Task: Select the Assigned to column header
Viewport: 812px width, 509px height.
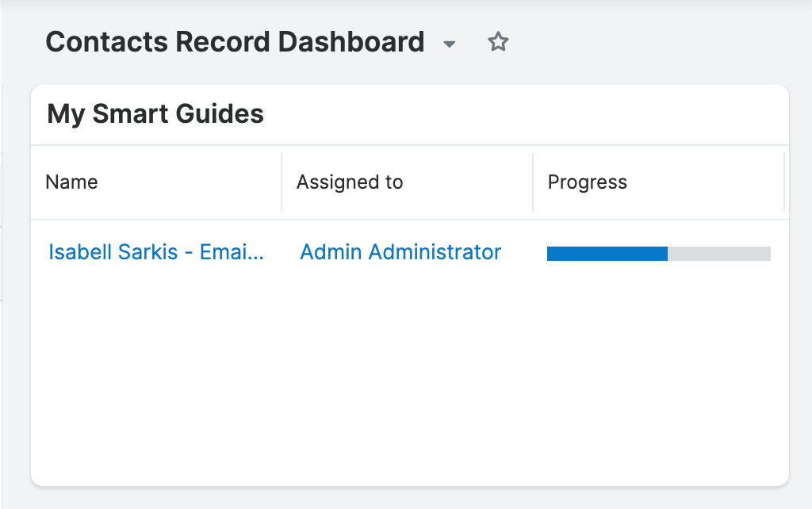Action: click(349, 182)
